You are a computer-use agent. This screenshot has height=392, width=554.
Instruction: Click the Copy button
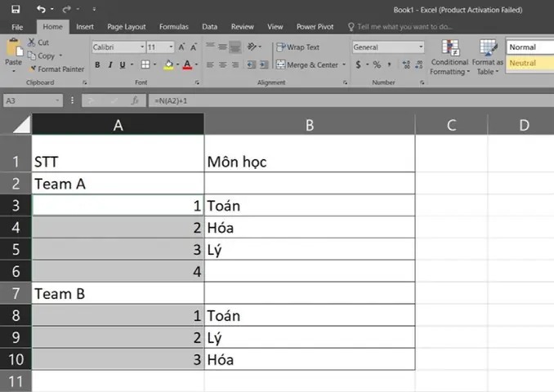(42, 56)
